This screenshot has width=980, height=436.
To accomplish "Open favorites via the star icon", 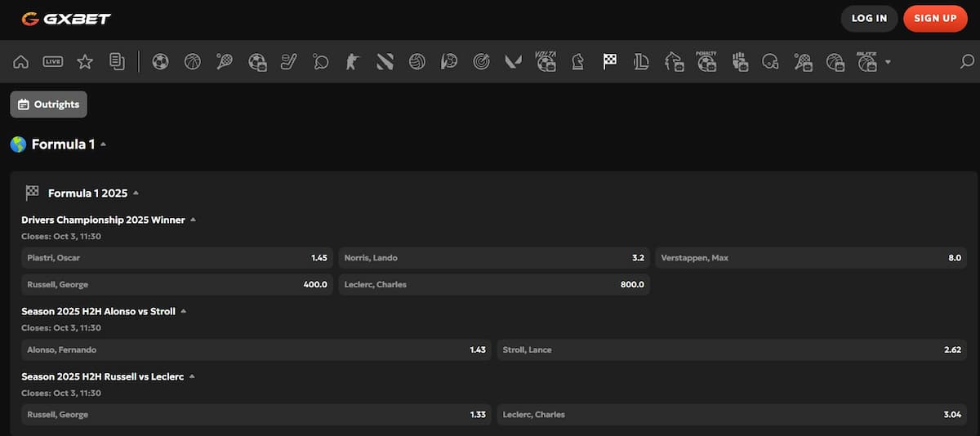I will pyautogui.click(x=85, y=61).
